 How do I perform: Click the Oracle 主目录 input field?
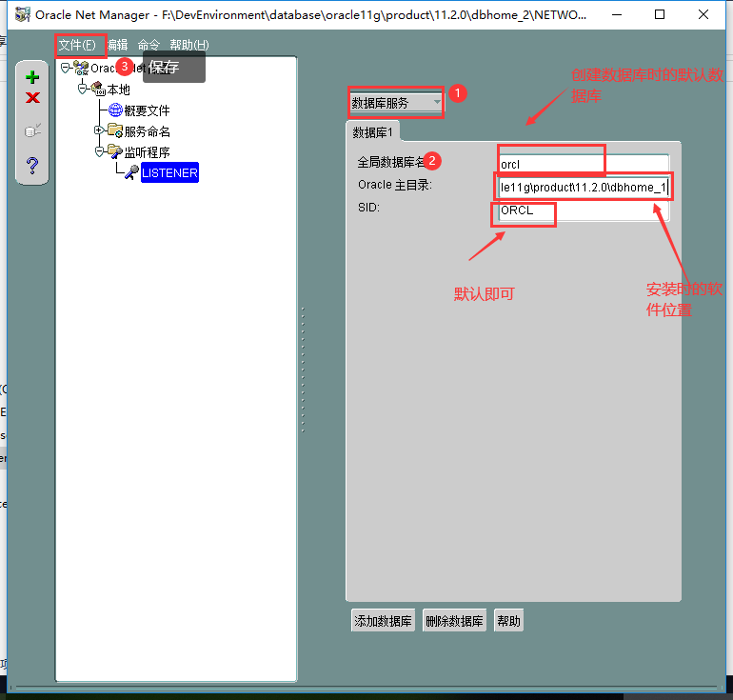pos(584,187)
